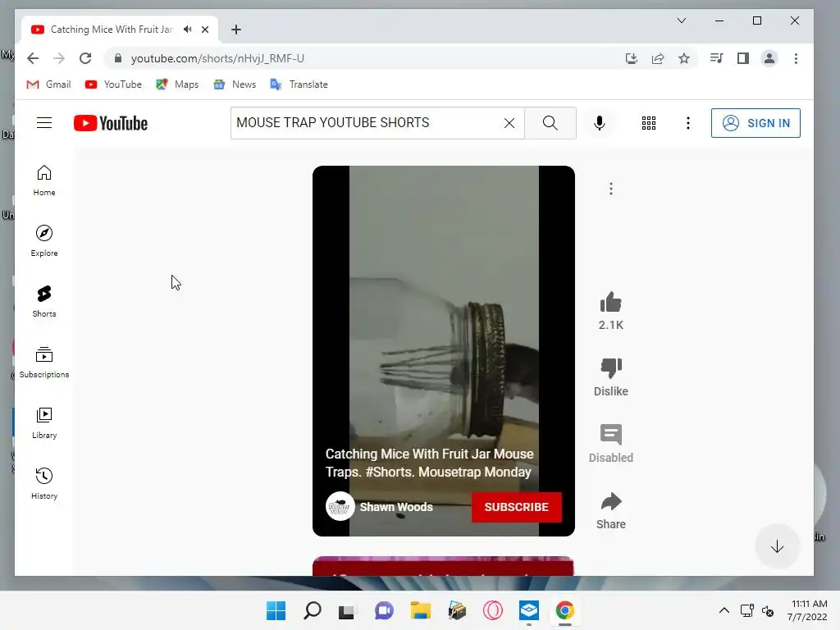Screen dimensions: 840x630
Task: Open the News bookmark
Action: [235, 84]
